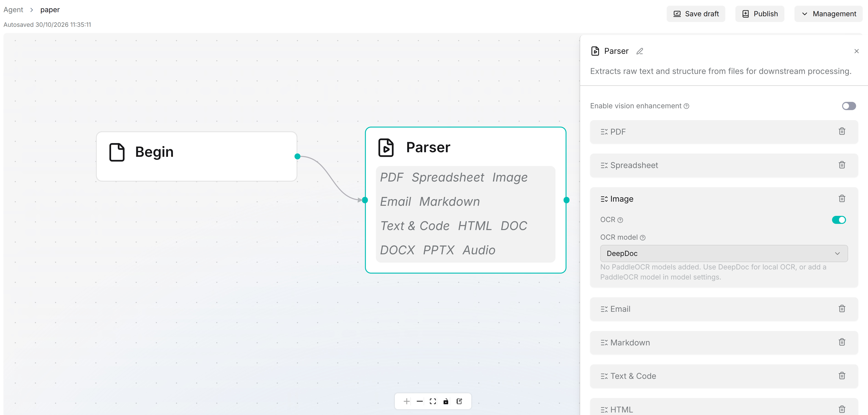
Task: Click the Parser node right output handle
Action: coord(566,200)
